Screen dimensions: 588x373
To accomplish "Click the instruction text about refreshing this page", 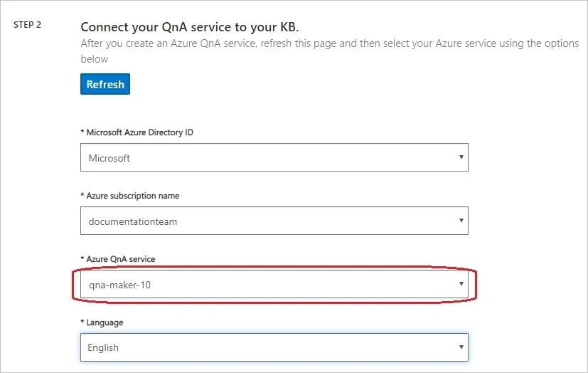I will click(x=330, y=51).
